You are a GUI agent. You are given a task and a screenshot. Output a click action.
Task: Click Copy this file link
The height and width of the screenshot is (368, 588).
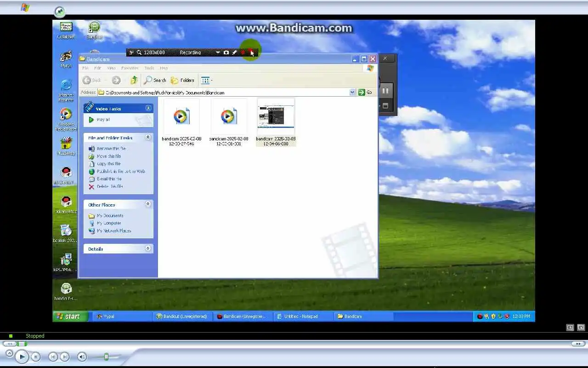(x=108, y=164)
